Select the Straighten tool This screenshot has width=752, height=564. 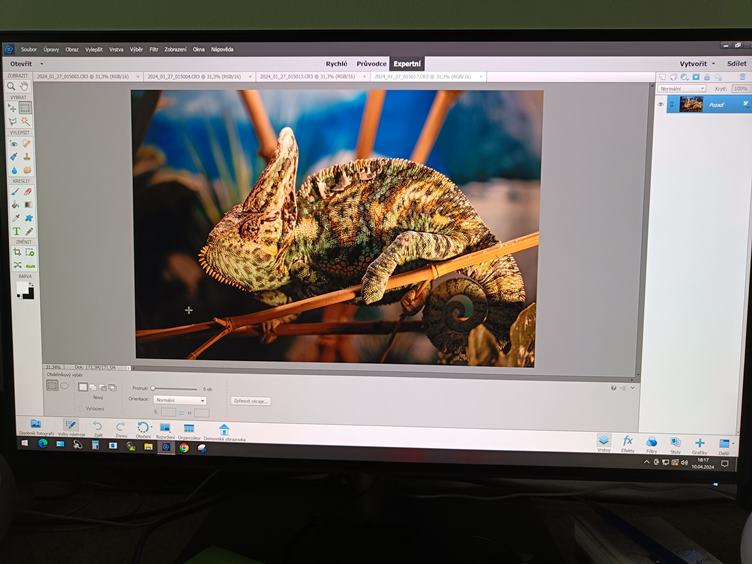(x=31, y=265)
